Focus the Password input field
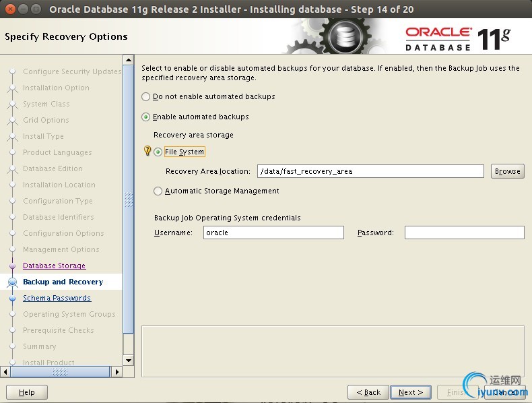Viewport: 532px width, 403px height. (464, 232)
